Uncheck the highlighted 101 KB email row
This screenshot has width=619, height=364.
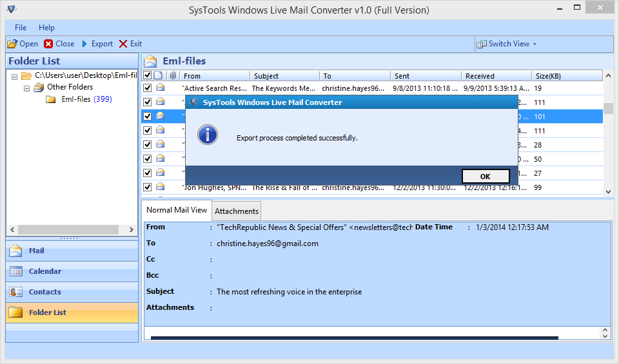pos(147,117)
